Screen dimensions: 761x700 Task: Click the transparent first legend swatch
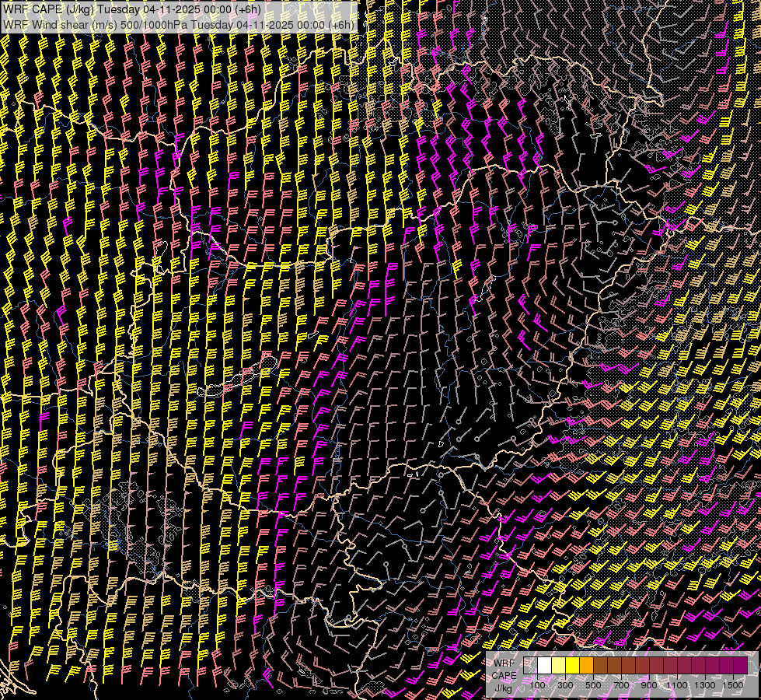point(531,666)
